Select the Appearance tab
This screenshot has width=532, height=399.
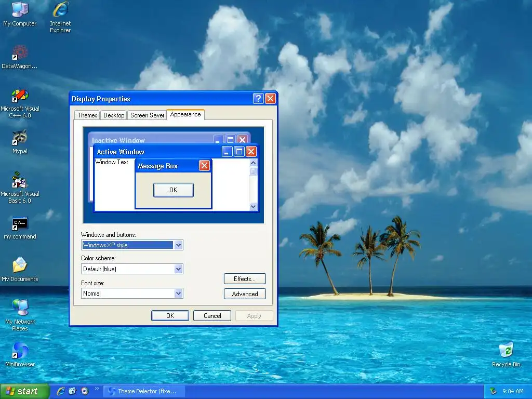[185, 114]
